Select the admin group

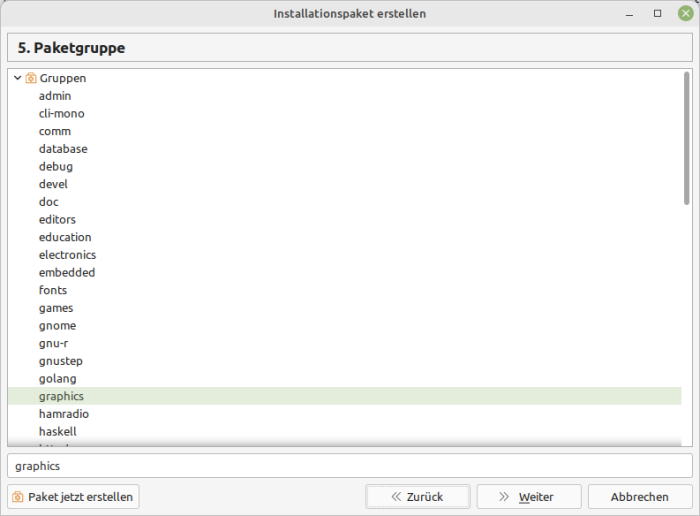point(345,96)
